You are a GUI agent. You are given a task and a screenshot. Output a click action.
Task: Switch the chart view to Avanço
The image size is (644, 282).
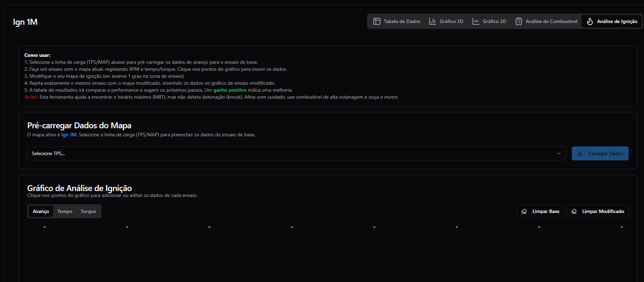[x=41, y=211]
